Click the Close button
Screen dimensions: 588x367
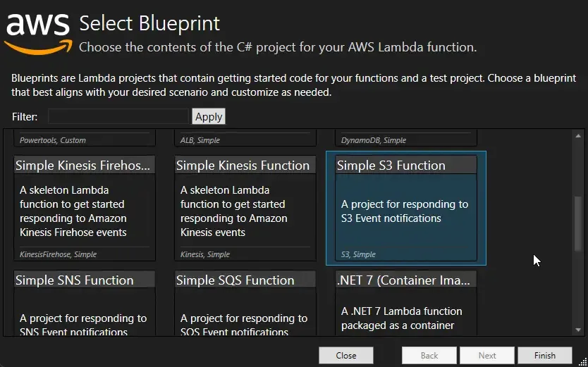click(x=346, y=356)
